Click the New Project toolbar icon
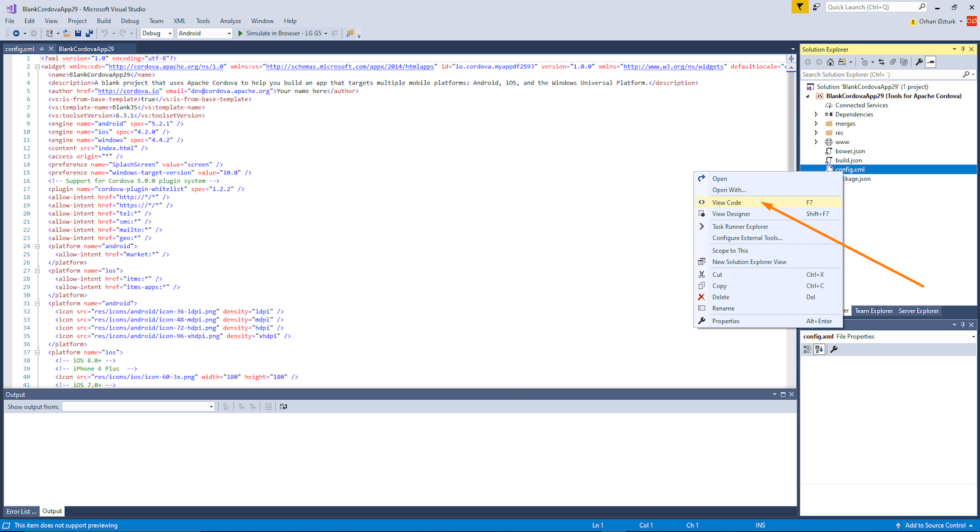 (49, 33)
